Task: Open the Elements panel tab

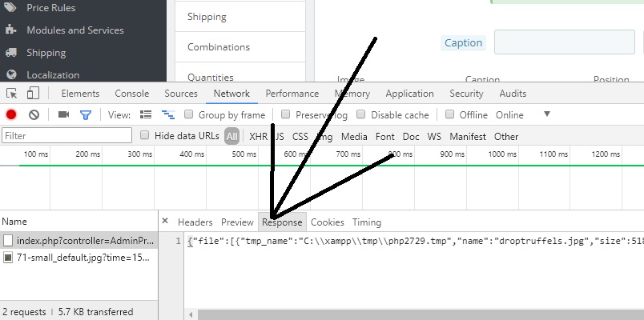Action: pos(80,94)
